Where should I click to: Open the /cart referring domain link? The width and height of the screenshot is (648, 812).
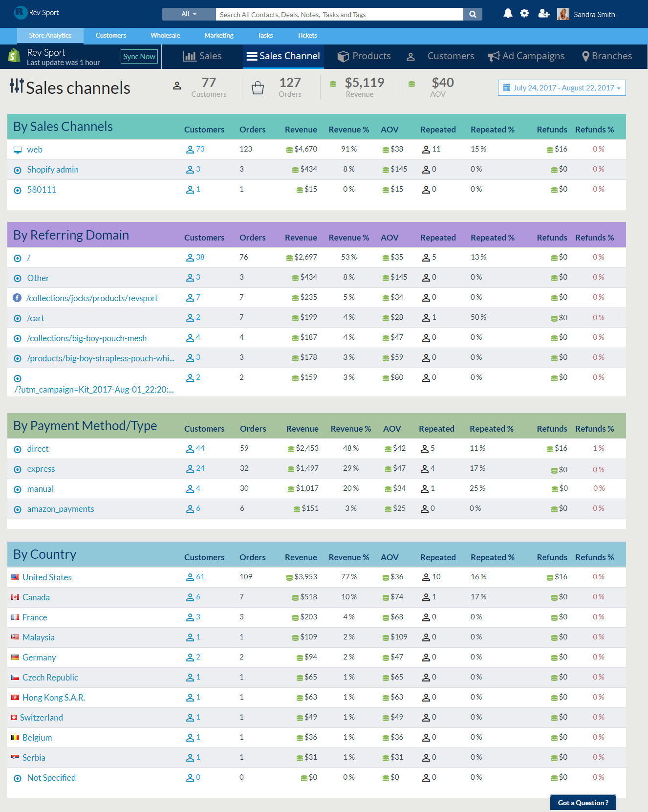click(36, 318)
